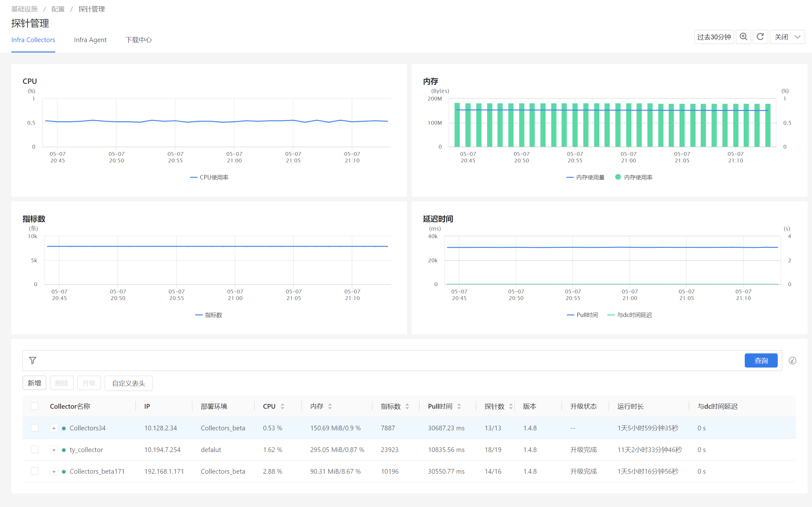Click the 删除 button
812x507 pixels.
62,383
